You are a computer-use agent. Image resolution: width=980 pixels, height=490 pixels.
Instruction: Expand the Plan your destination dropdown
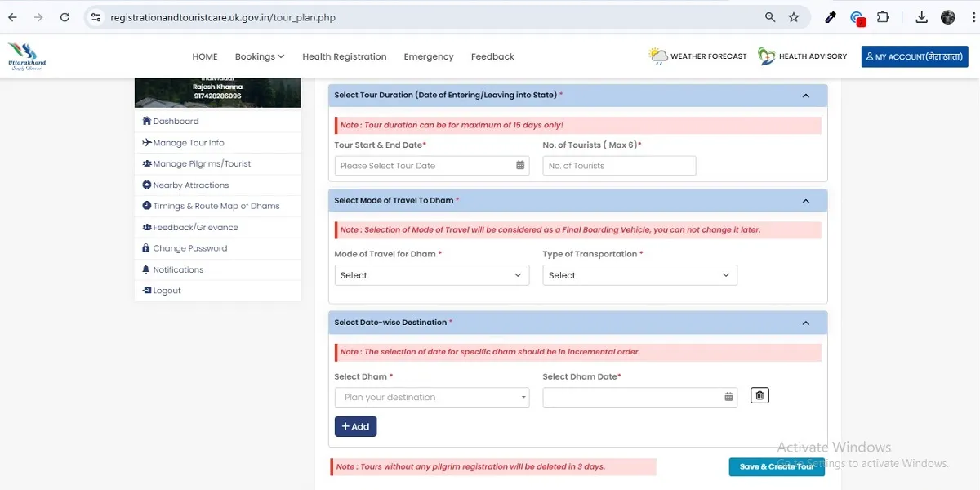tap(431, 397)
